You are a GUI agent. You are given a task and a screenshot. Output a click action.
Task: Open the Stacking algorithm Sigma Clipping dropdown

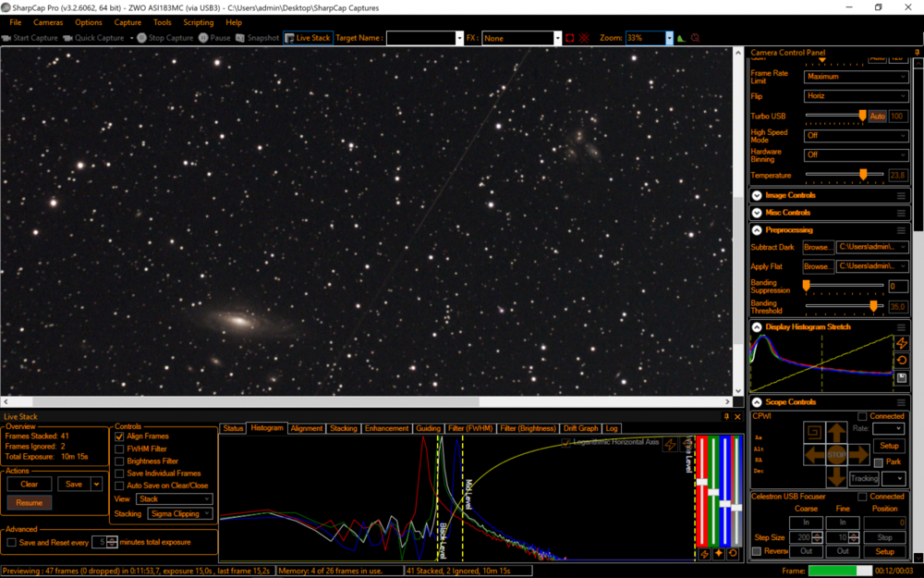(x=180, y=513)
